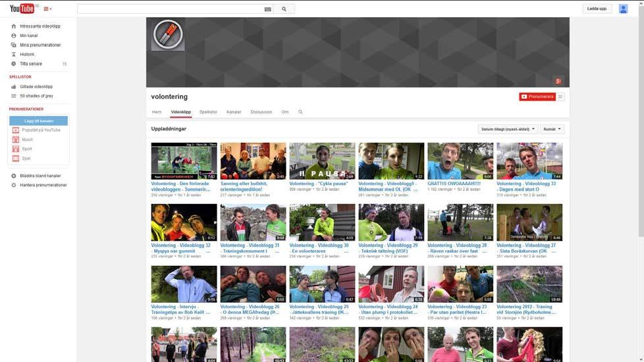Image resolution: width=644 pixels, height=362 pixels.
Task: Switch to the Om tab
Action: (x=285, y=112)
